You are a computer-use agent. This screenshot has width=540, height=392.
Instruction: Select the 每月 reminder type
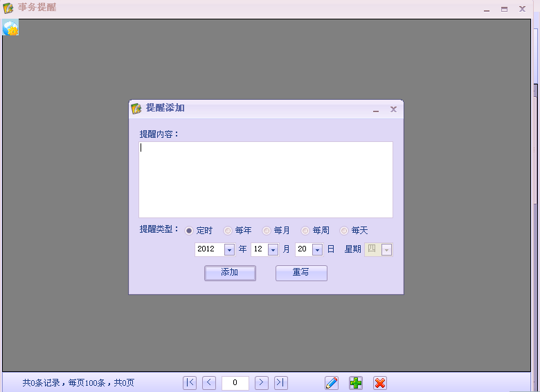tap(276, 231)
